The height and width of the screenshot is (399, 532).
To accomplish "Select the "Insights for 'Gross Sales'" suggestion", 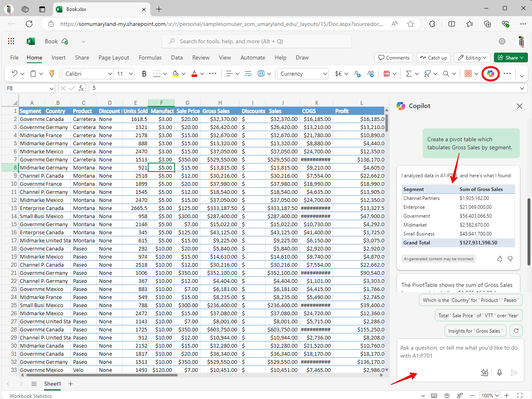I will click(475, 331).
